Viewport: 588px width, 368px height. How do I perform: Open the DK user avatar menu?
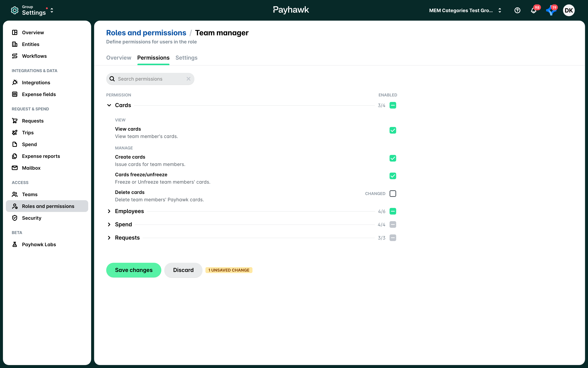click(569, 10)
